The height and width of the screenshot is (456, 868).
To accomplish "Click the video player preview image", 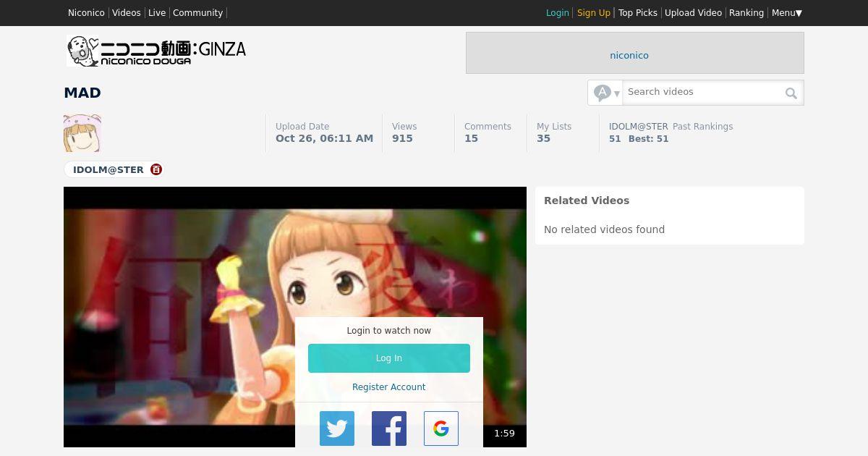I will point(295,317).
